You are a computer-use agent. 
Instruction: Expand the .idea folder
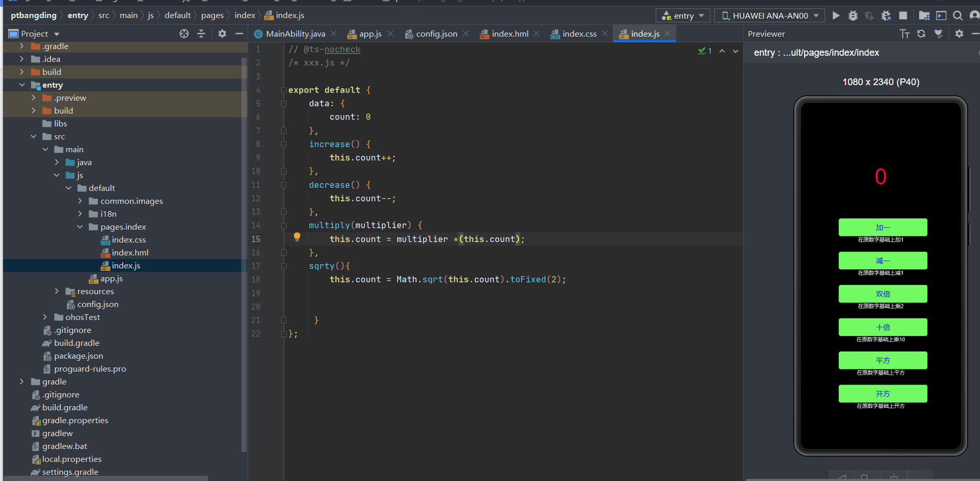tap(22, 59)
